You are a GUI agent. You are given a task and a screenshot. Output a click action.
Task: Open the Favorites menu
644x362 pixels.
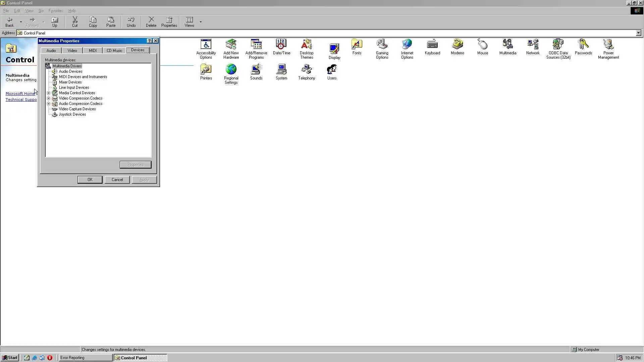pyautogui.click(x=55, y=11)
